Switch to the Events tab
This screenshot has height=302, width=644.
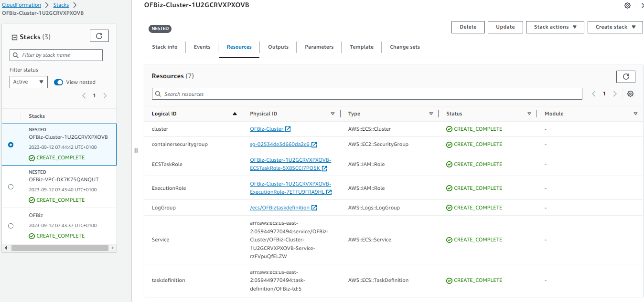tap(202, 47)
